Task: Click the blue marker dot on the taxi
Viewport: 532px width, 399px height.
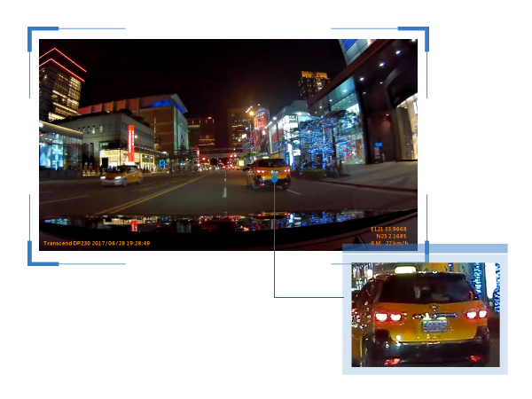Action: (275, 178)
